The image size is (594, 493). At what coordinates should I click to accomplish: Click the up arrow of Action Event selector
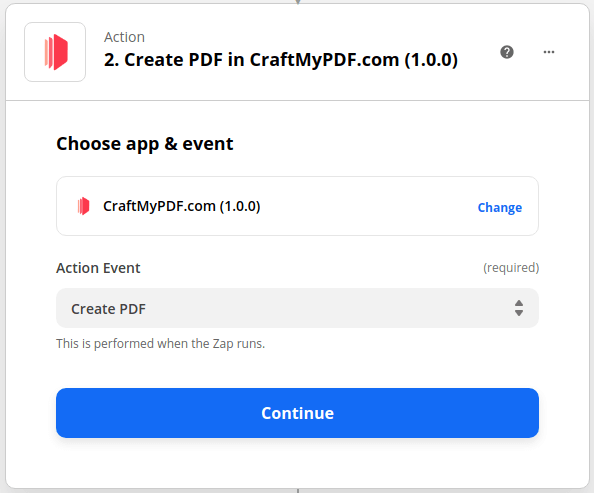pyautogui.click(x=519, y=303)
